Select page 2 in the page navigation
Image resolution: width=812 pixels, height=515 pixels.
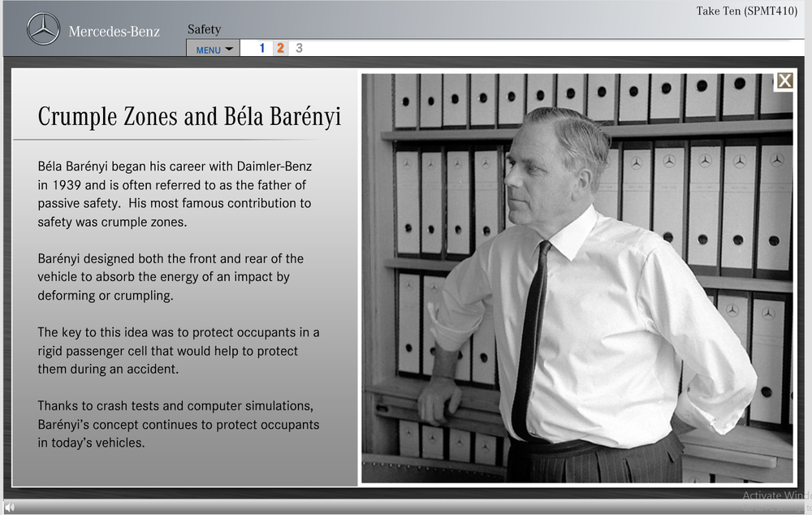(280, 48)
